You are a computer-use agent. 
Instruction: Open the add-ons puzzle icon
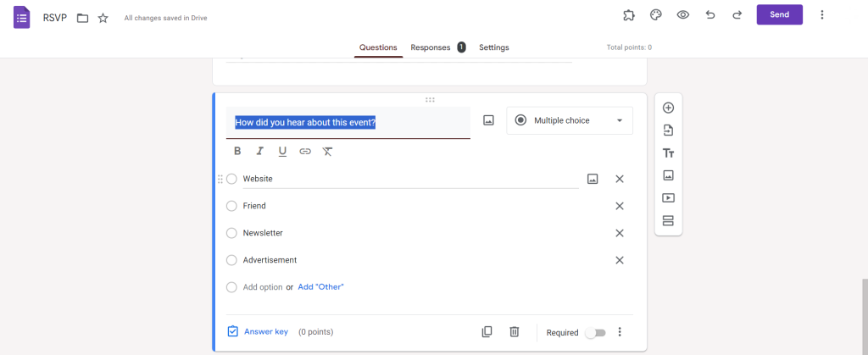click(628, 15)
